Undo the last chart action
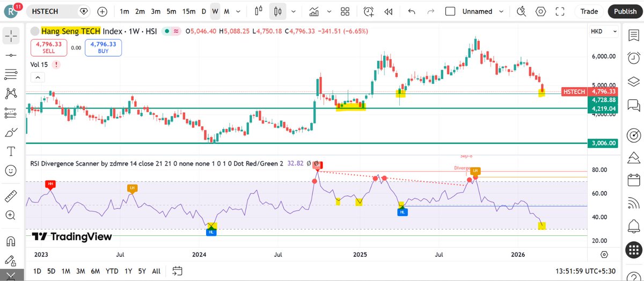The image size is (644, 281). (x=412, y=11)
